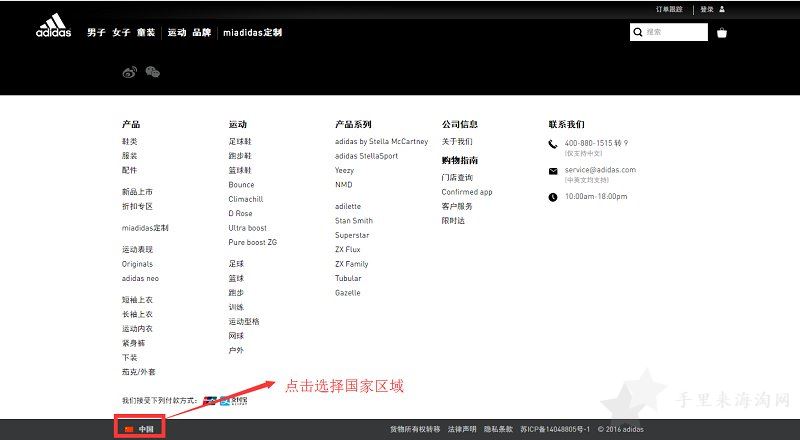The image size is (800, 440).
Task: Click the email envelope icon
Action: click(553, 172)
